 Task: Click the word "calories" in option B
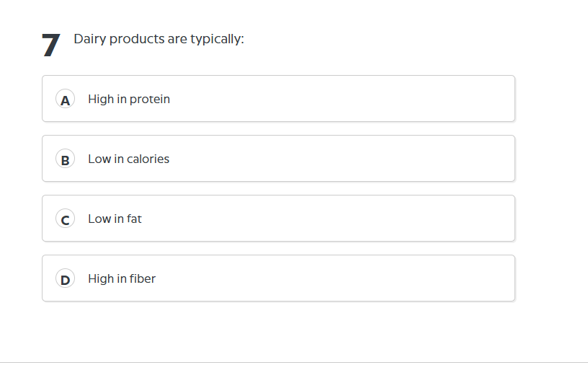pos(148,159)
